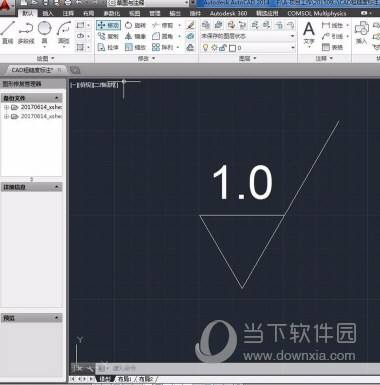The image size is (380, 385).
Task: Select the Table (表格) tool
Action: click(333, 47)
